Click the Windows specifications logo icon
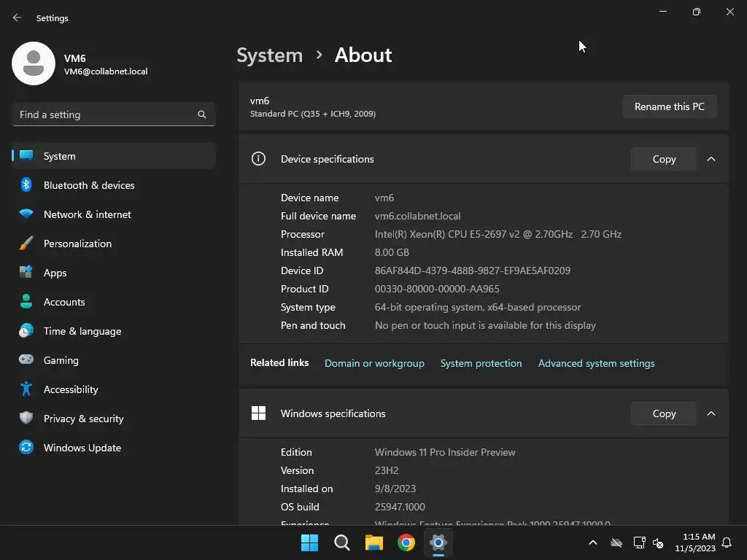Image resolution: width=747 pixels, height=560 pixels. click(258, 413)
